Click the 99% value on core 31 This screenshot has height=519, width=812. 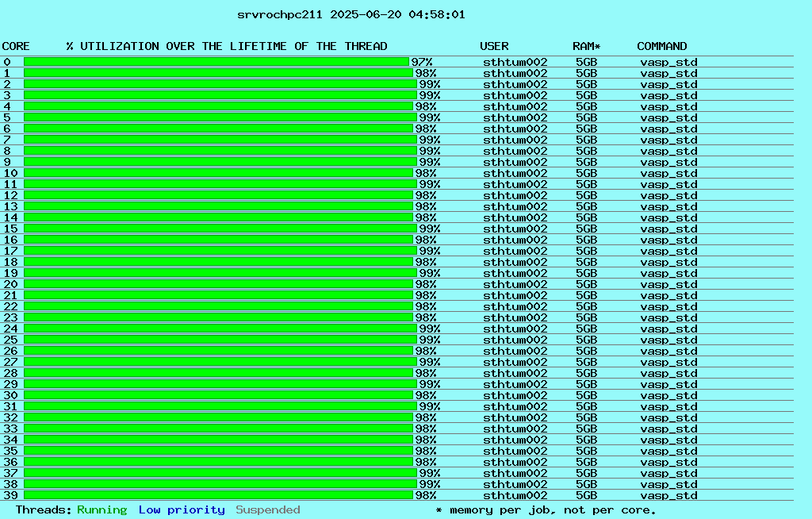point(429,406)
